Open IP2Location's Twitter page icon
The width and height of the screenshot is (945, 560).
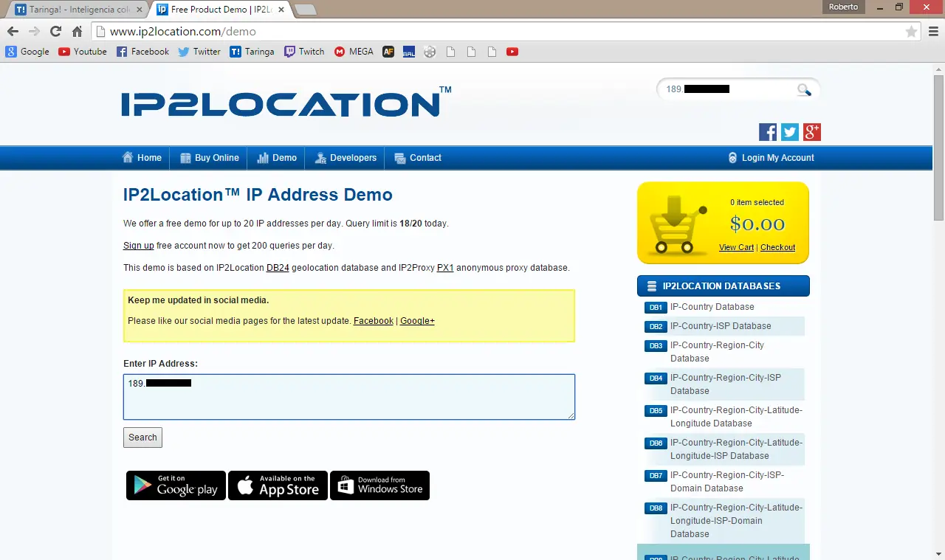point(790,132)
